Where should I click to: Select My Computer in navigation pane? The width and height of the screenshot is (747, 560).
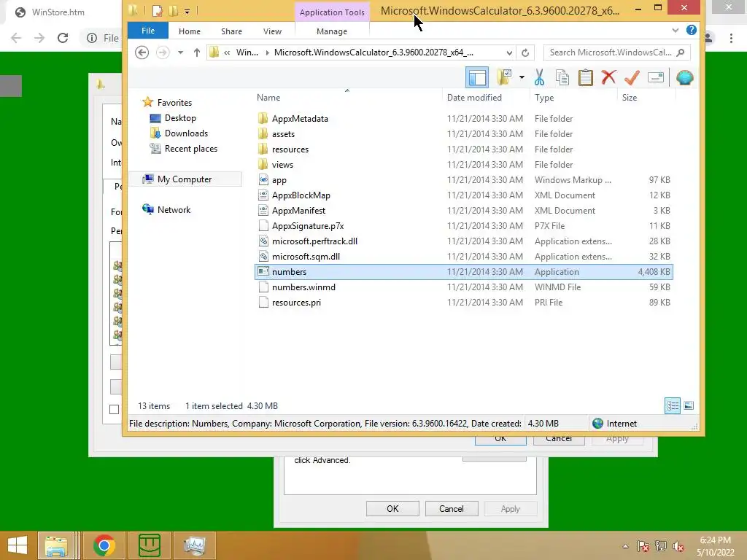pyautogui.click(x=185, y=179)
